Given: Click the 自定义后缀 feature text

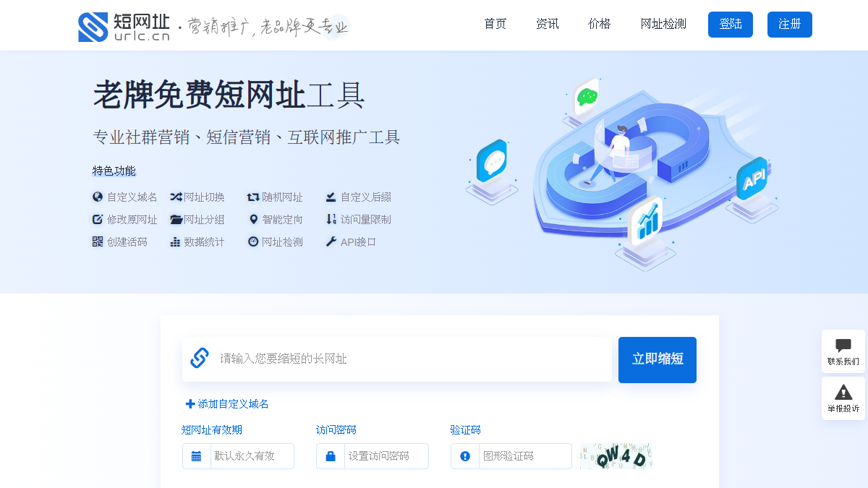Looking at the screenshot, I should tap(366, 197).
